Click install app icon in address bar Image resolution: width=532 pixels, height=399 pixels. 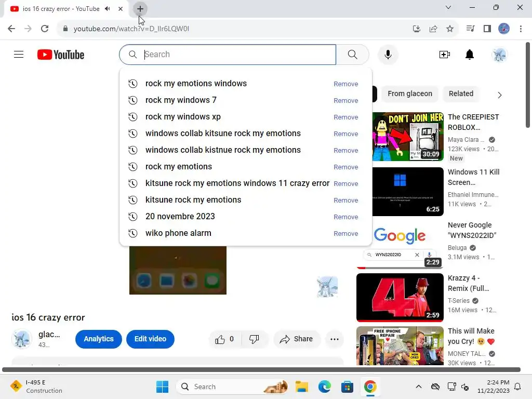coord(417,29)
